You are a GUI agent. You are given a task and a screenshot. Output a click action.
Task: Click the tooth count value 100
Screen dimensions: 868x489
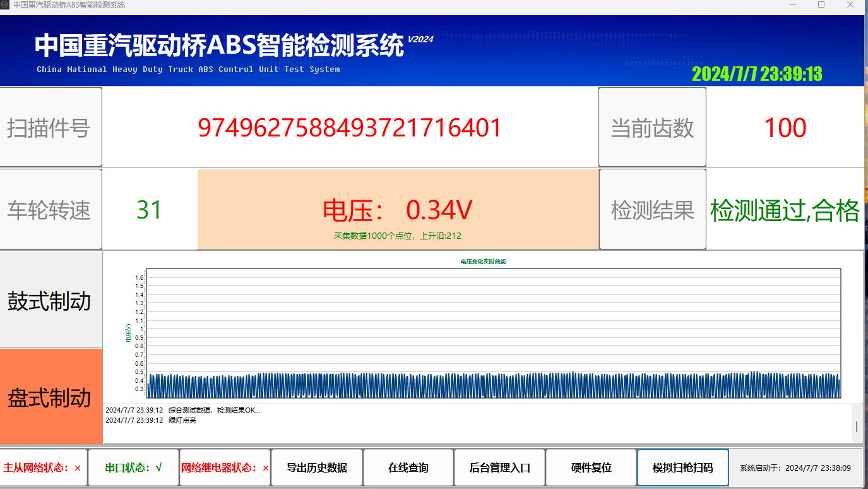tap(785, 128)
